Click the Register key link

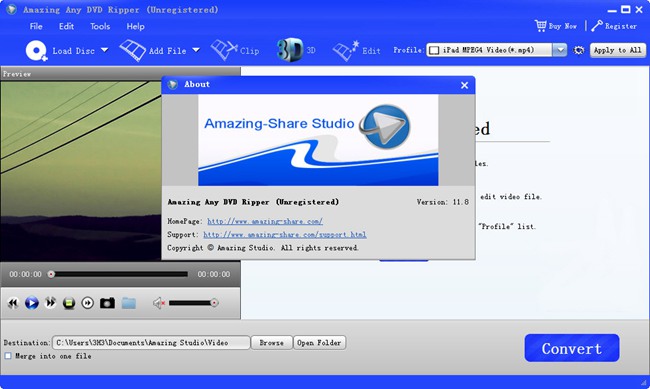(x=614, y=26)
